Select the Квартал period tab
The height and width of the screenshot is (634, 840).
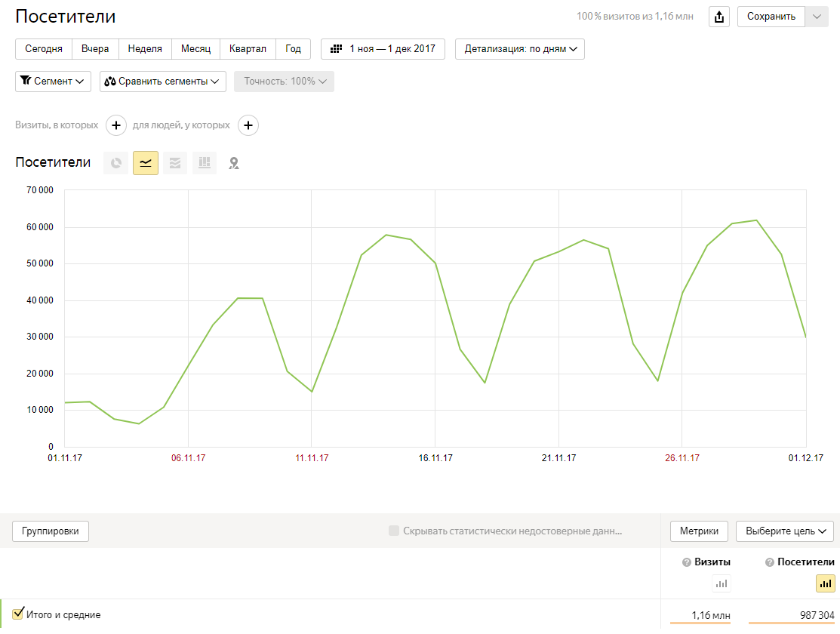click(248, 49)
